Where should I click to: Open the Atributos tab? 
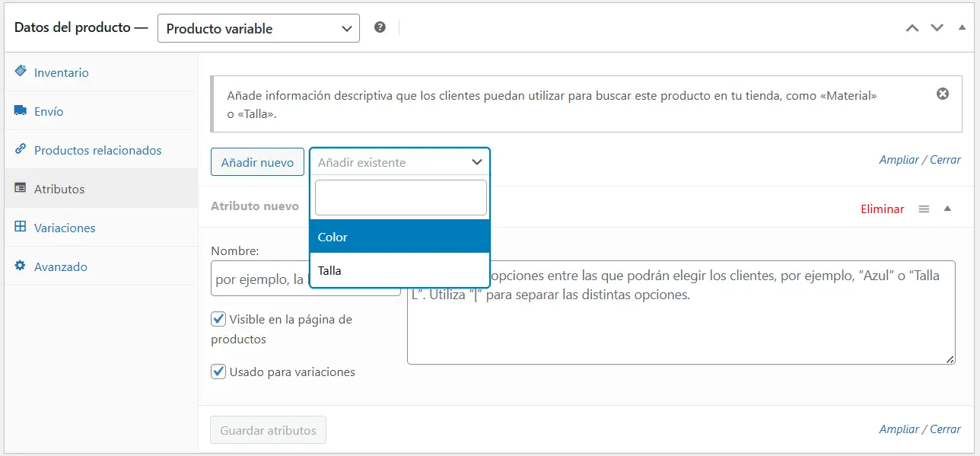click(x=59, y=189)
